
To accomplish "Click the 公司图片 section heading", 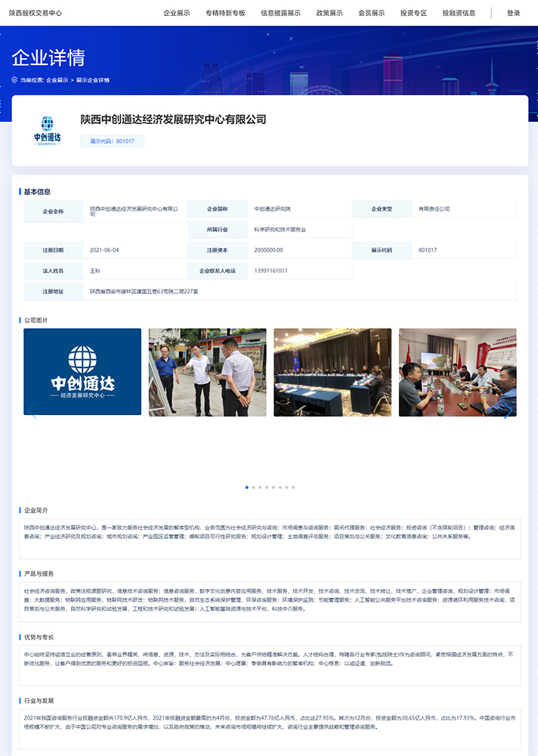I will click(x=36, y=320).
